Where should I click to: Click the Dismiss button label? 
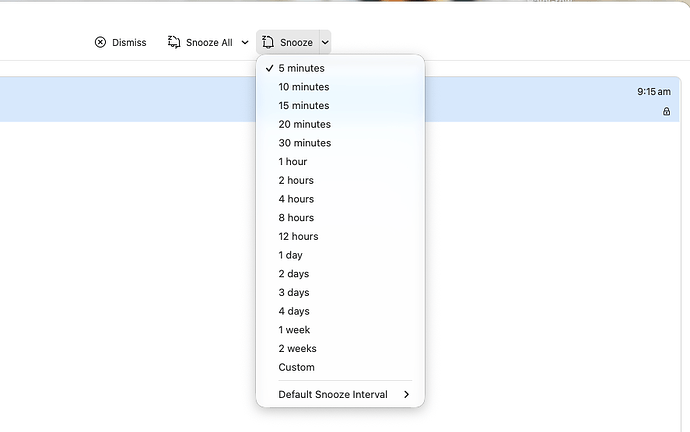point(129,42)
